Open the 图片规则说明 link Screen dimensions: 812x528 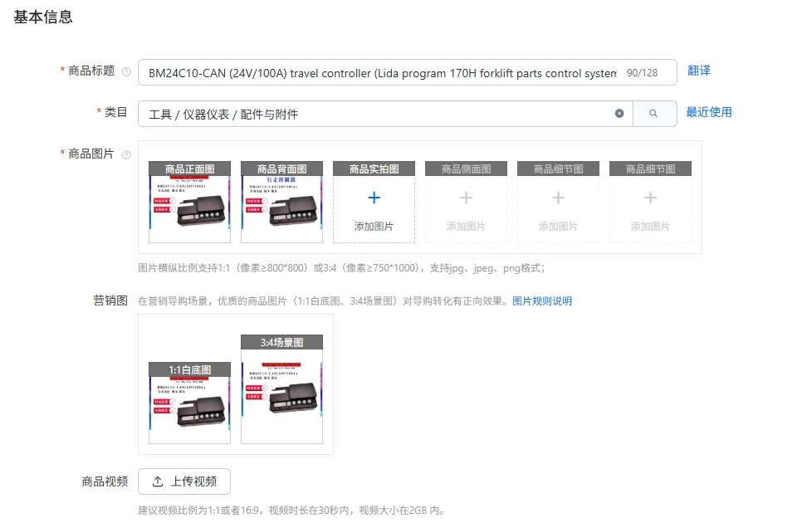pos(542,301)
